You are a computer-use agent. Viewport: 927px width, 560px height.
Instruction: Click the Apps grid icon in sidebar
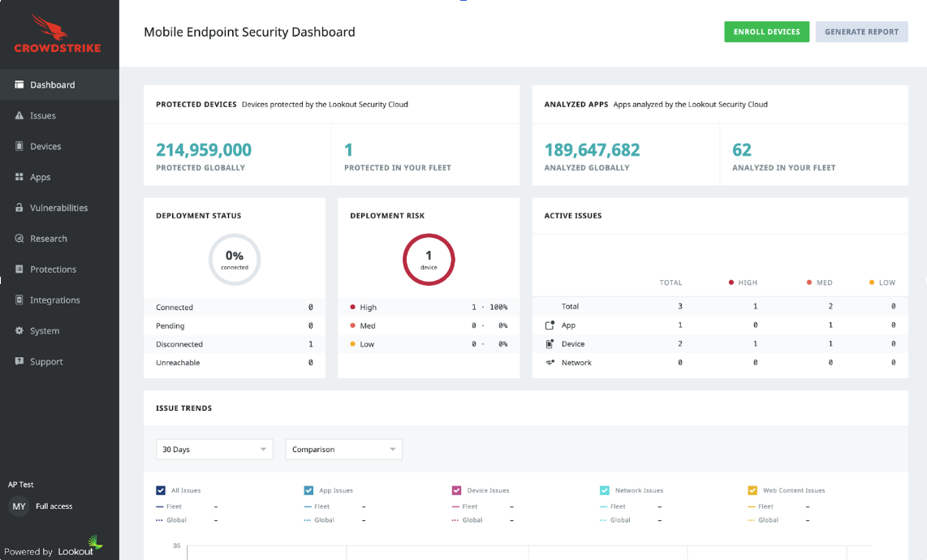click(x=19, y=177)
